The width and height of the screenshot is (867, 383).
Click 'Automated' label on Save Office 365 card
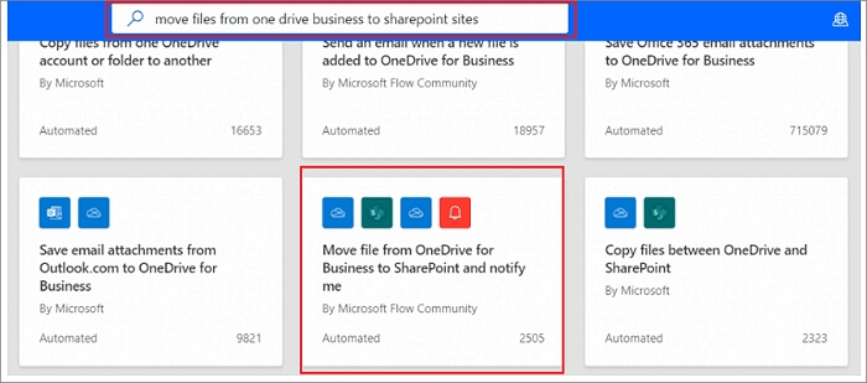coord(634,131)
